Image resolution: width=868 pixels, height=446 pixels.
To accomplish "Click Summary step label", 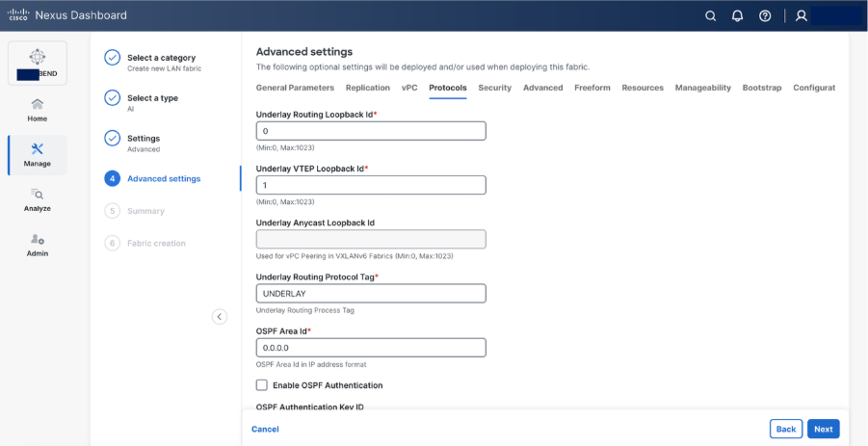I will point(145,211).
